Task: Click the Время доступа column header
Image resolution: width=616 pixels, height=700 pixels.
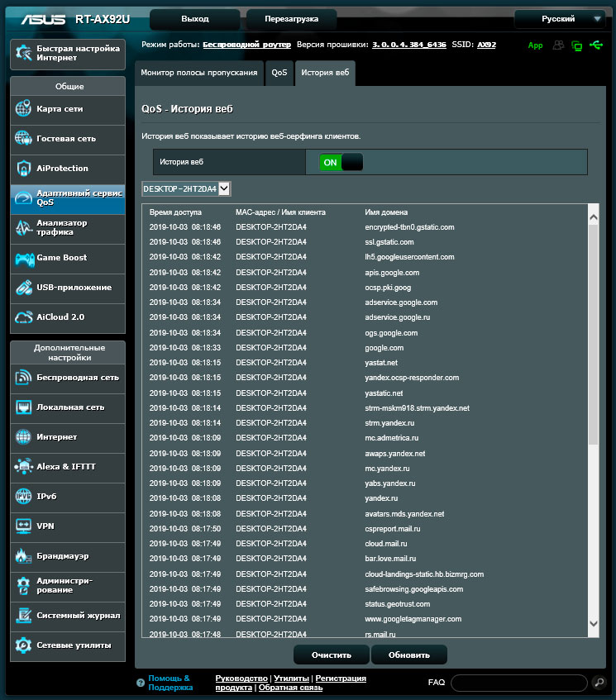Action: [175, 212]
